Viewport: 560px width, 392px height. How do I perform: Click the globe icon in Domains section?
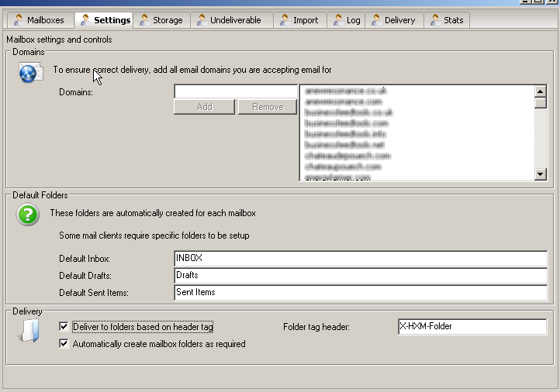pyautogui.click(x=30, y=73)
